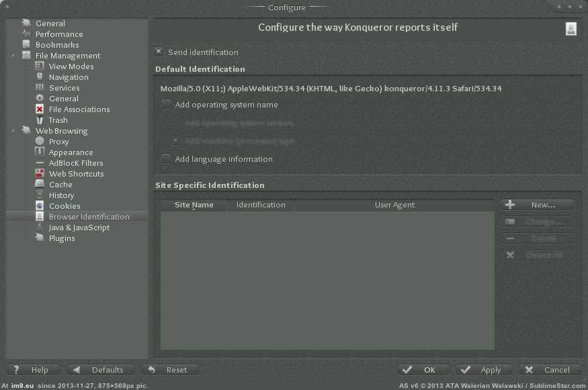Viewport: 588px width, 390px height.
Task: Toggle the greyed Add machine (processor) type checkbox
Action: [175, 140]
